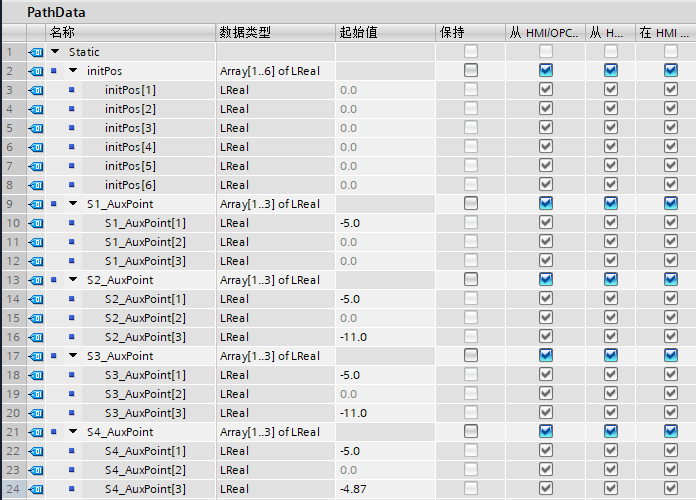Click the row icon for S4_AuxPoint

(x=36, y=432)
